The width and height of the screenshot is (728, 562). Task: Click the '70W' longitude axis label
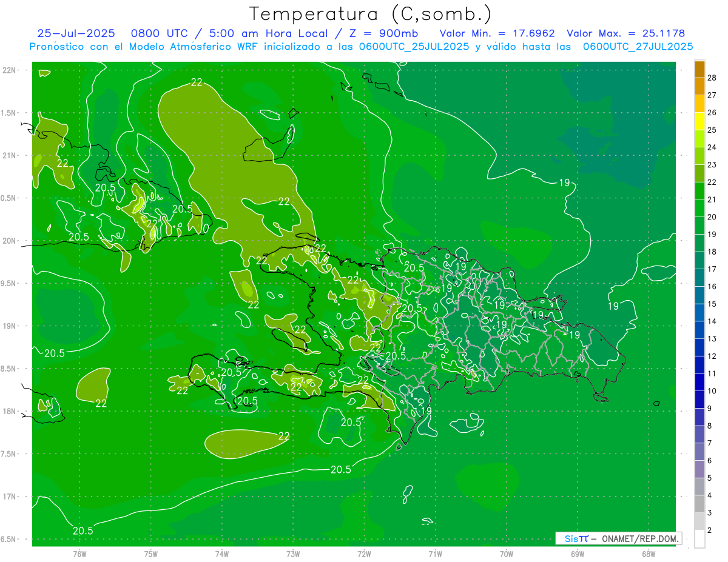coord(506,554)
